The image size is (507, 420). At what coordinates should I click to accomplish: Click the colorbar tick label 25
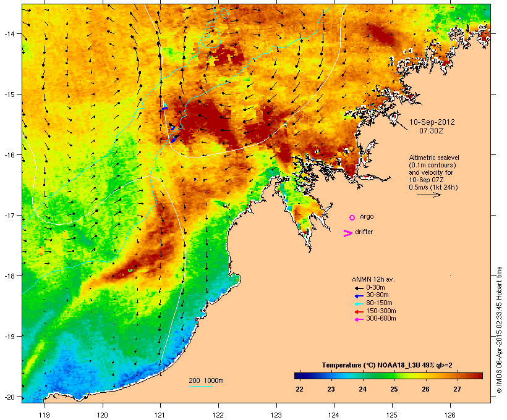[394, 389]
